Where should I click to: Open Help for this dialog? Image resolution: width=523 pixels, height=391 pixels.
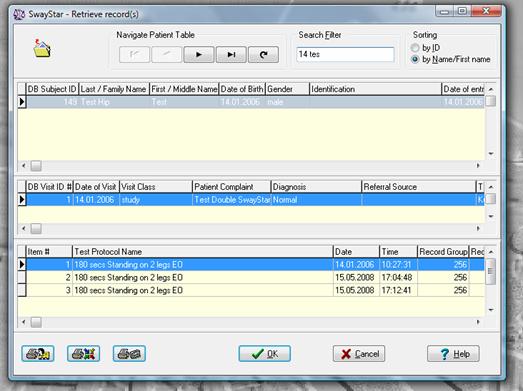coord(453,354)
